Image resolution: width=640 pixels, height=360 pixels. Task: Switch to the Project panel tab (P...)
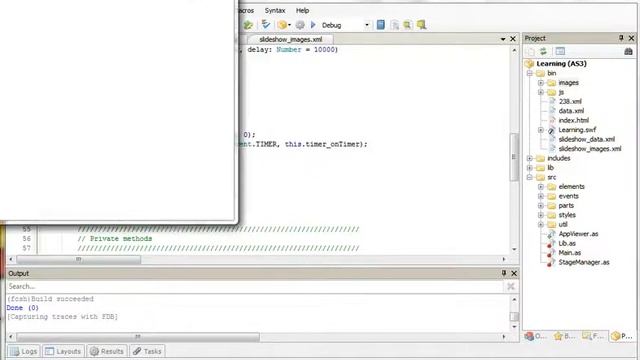tap(622, 336)
